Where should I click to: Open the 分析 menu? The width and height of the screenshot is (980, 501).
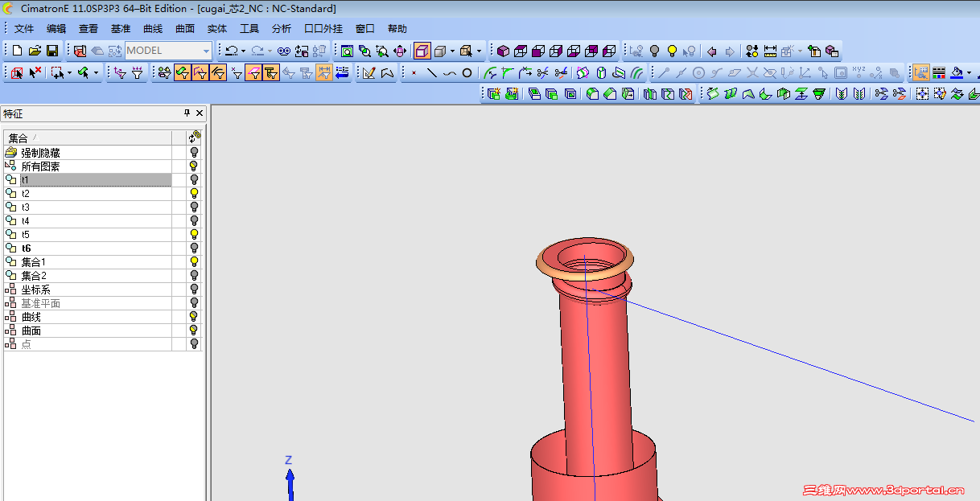pos(282,29)
